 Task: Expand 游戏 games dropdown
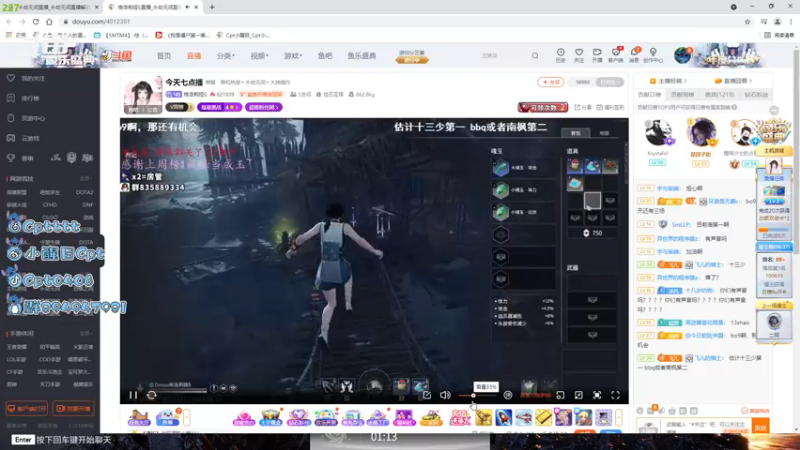(x=293, y=56)
